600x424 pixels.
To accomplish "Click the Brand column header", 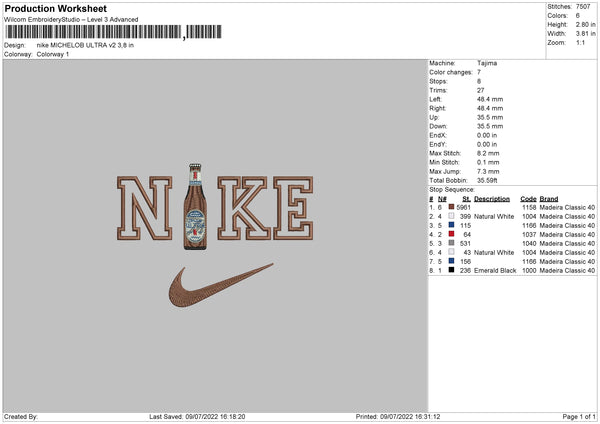I will pos(549,199).
